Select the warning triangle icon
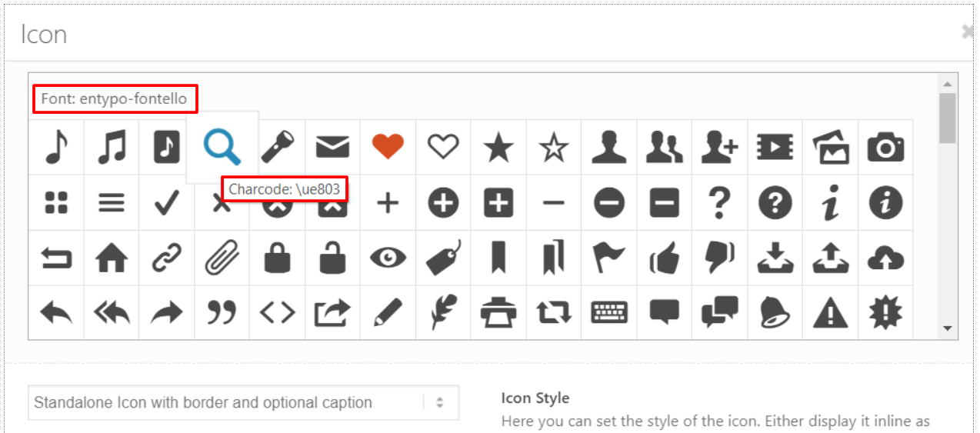 [830, 314]
